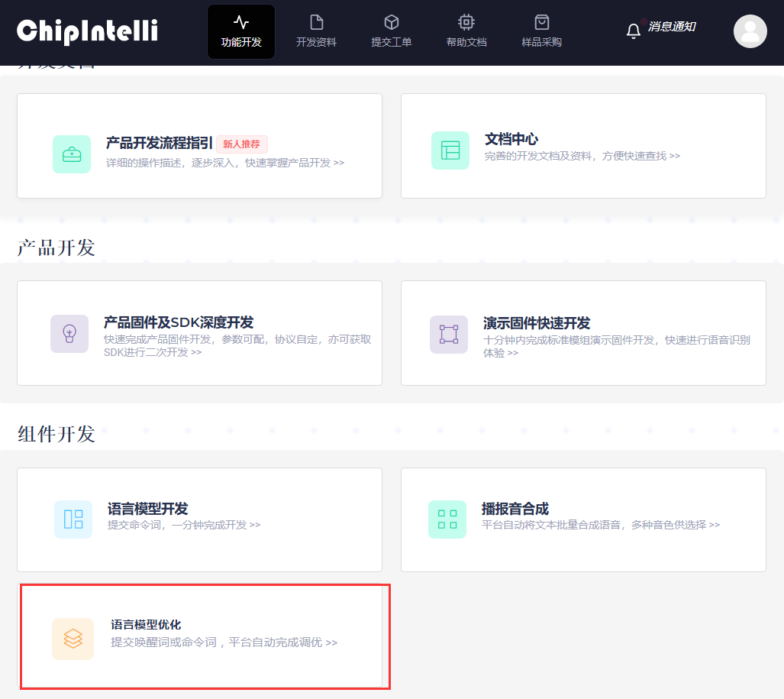Image resolution: width=784 pixels, height=699 pixels.
Task: Open the 帮助文档 tab
Action: [466, 32]
